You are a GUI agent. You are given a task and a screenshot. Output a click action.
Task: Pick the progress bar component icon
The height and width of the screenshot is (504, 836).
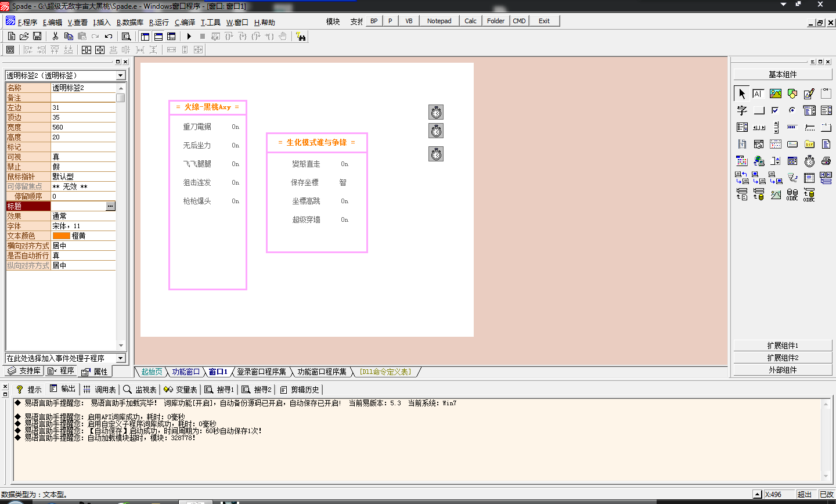coord(792,127)
